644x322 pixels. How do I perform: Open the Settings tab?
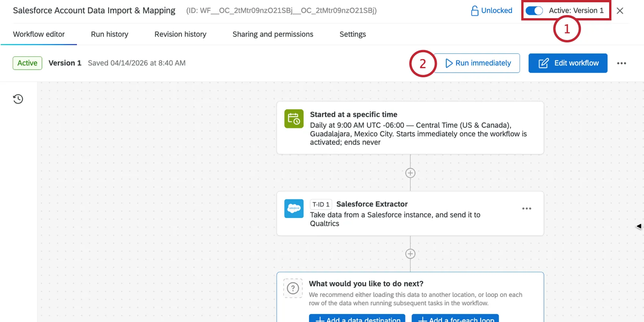pyautogui.click(x=353, y=34)
